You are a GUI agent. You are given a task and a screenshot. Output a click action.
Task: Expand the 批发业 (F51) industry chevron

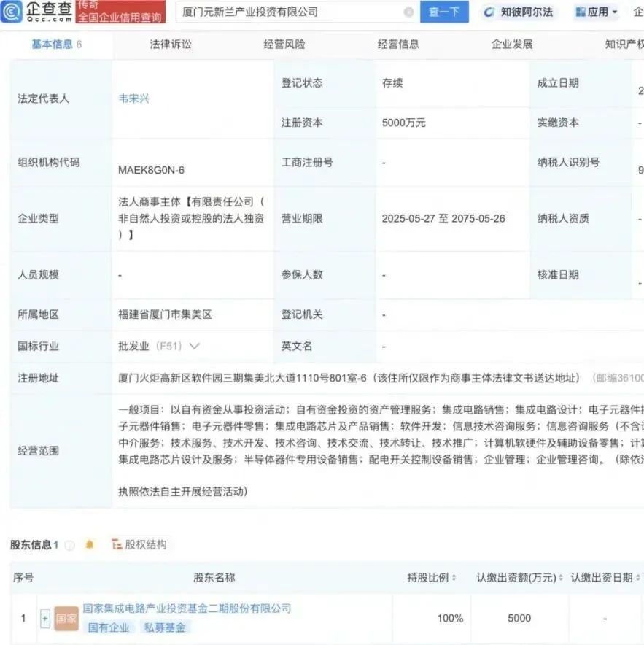tap(194, 346)
